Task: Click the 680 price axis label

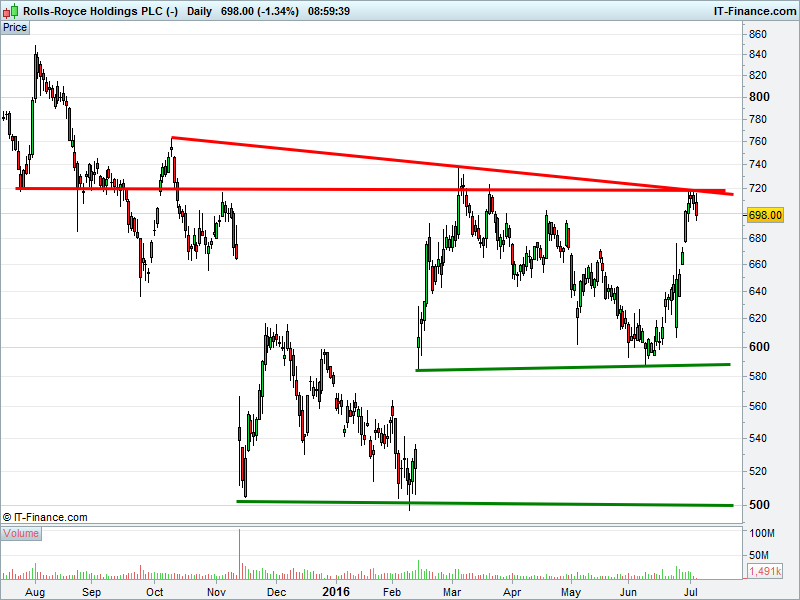Action: (758, 238)
